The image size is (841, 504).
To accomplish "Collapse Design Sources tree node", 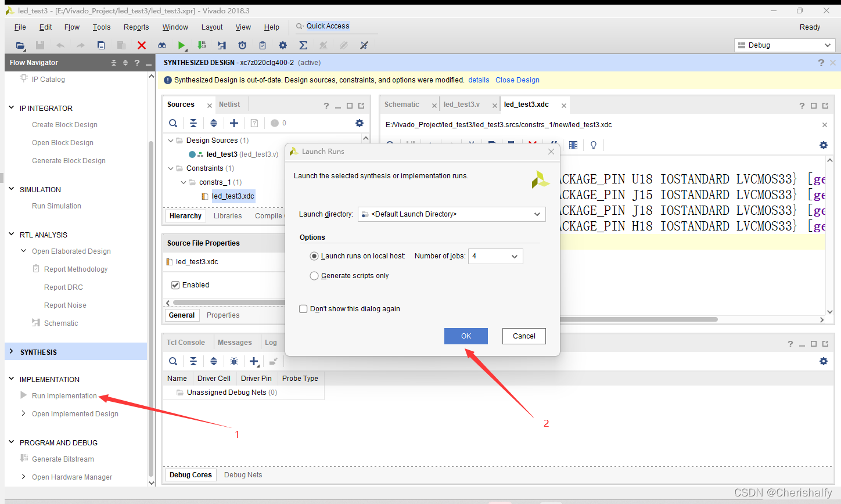I will (171, 141).
